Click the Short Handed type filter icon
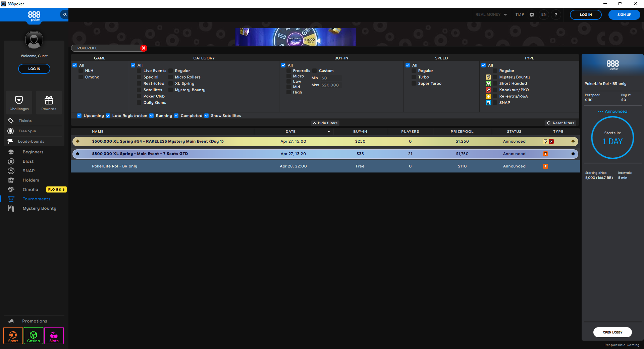 [488, 84]
